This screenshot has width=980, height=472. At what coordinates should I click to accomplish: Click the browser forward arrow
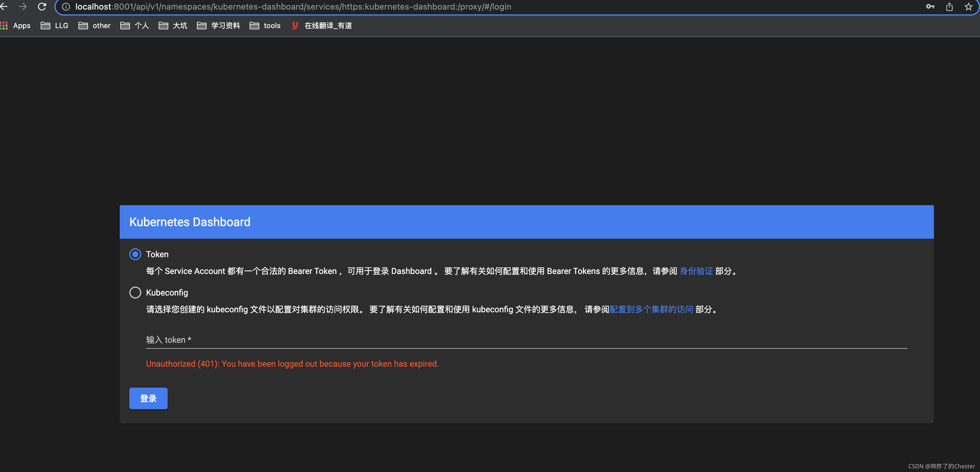click(x=23, y=7)
